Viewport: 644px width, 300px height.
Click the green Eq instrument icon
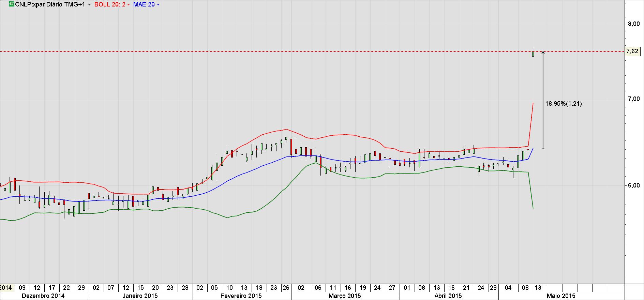12,4
